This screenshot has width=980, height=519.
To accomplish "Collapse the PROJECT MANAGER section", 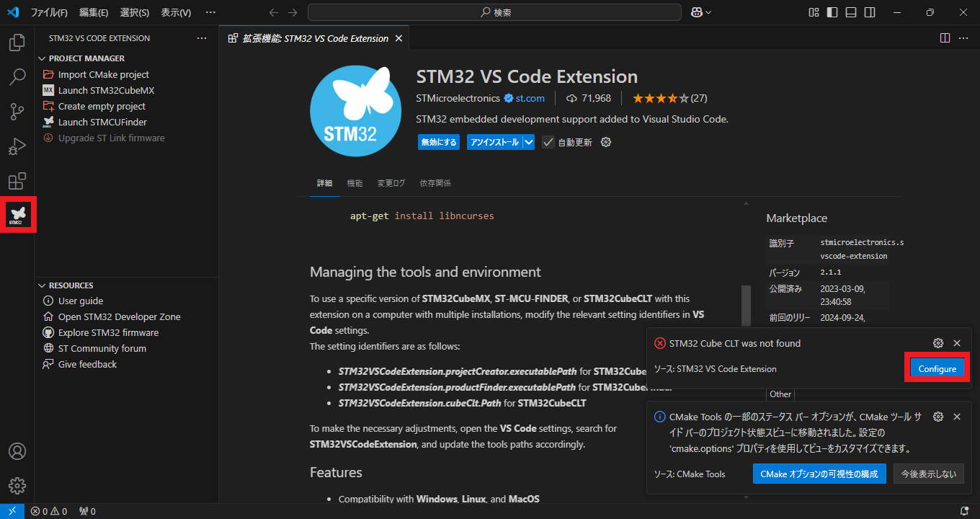I will click(42, 58).
